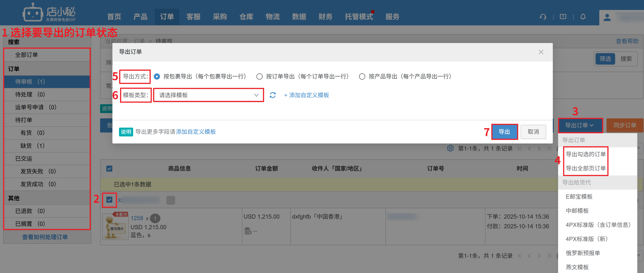Open the help book icon in header
Viewport: 644px width, 273px height.
pos(563,17)
